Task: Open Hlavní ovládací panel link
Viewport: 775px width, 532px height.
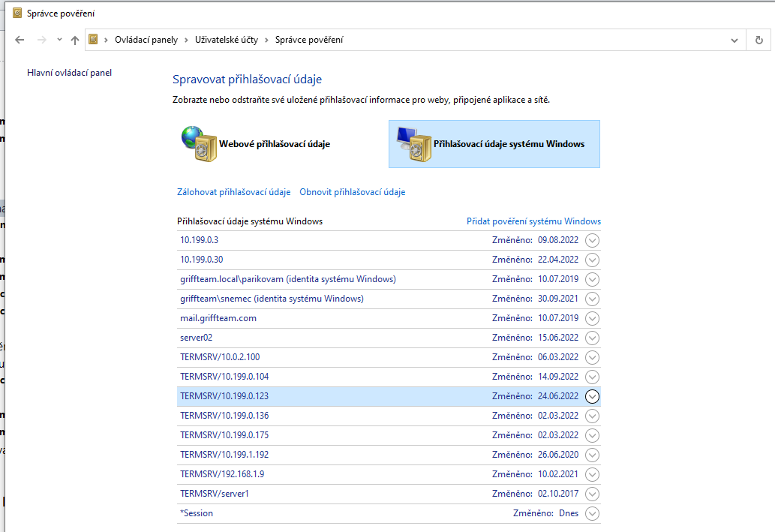Action: click(x=69, y=73)
